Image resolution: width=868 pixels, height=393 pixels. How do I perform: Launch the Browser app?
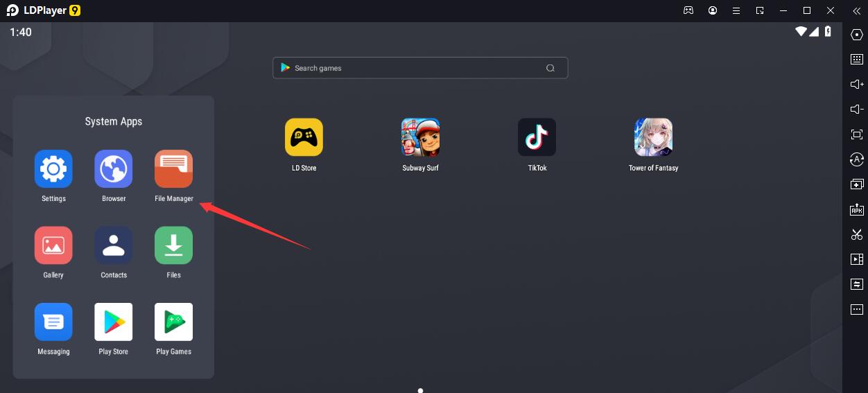click(114, 169)
